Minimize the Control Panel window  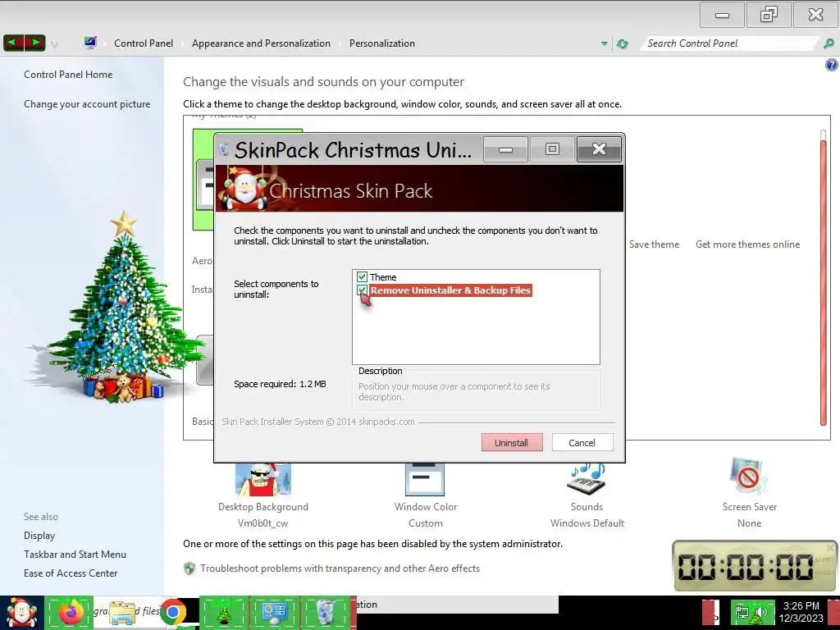click(x=722, y=15)
